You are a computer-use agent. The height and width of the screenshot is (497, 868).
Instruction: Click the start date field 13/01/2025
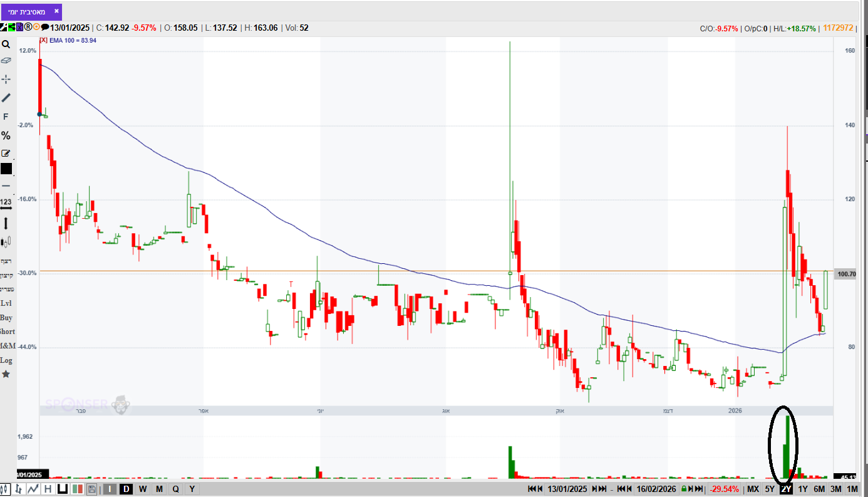click(x=568, y=489)
